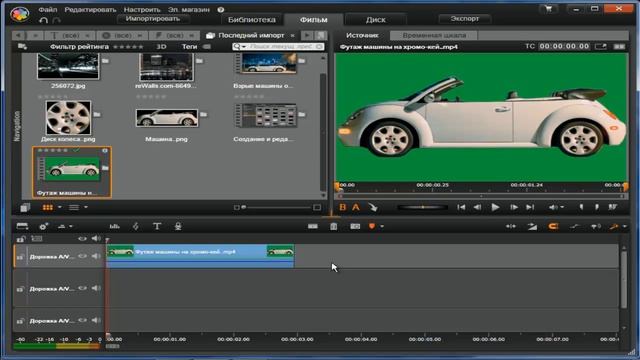Close the Последний импорт tab
This screenshot has height=360, width=640.
(x=292, y=36)
